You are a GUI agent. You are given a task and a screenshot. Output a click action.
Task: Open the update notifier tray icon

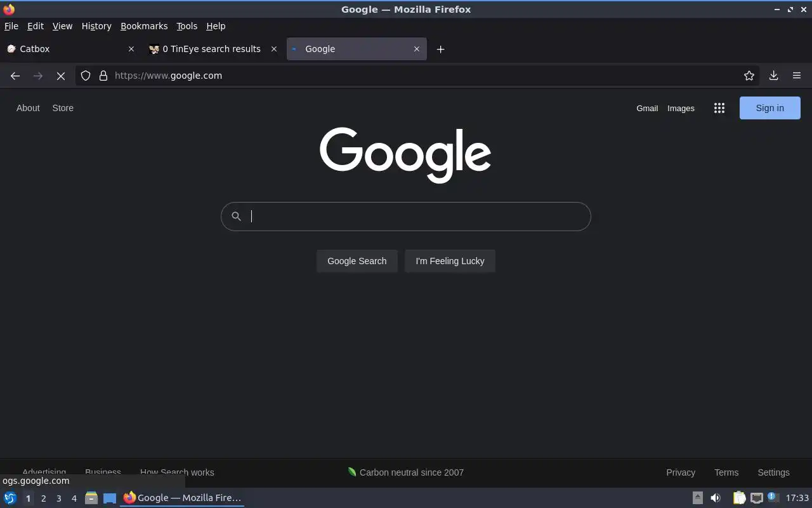[x=773, y=497]
